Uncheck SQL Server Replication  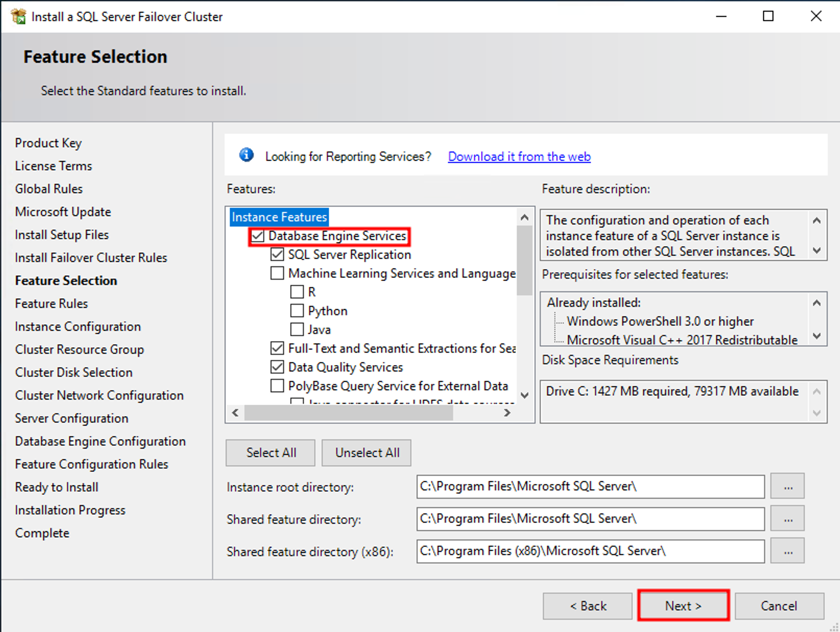277,254
